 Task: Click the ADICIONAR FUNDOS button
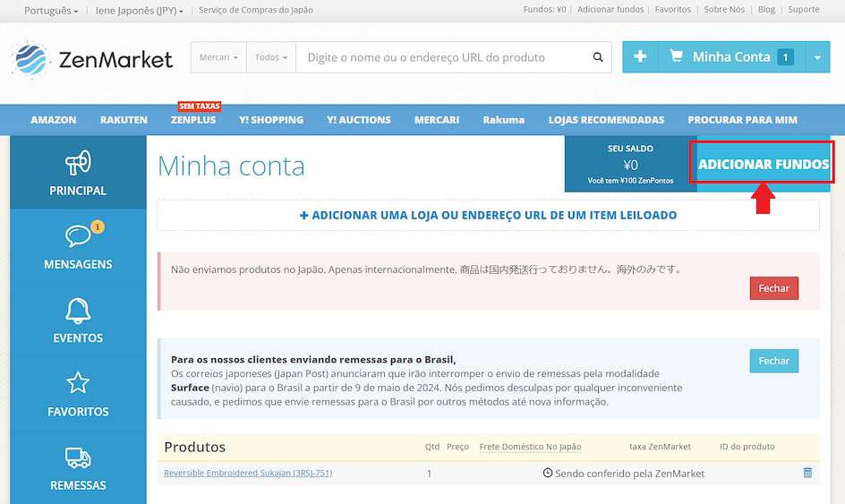click(x=763, y=164)
